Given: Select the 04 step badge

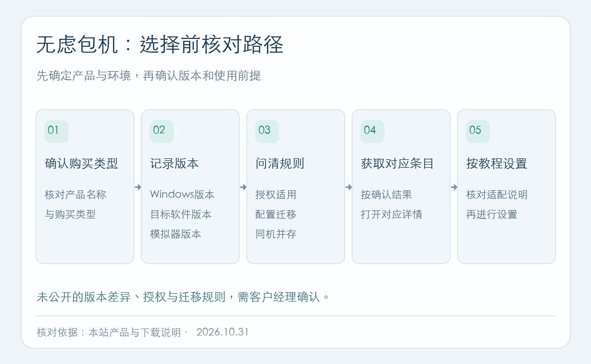Looking at the screenshot, I should [372, 131].
